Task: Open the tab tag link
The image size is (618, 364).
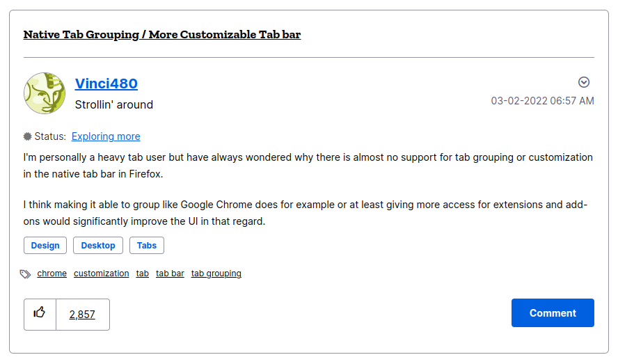Action: 143,274
